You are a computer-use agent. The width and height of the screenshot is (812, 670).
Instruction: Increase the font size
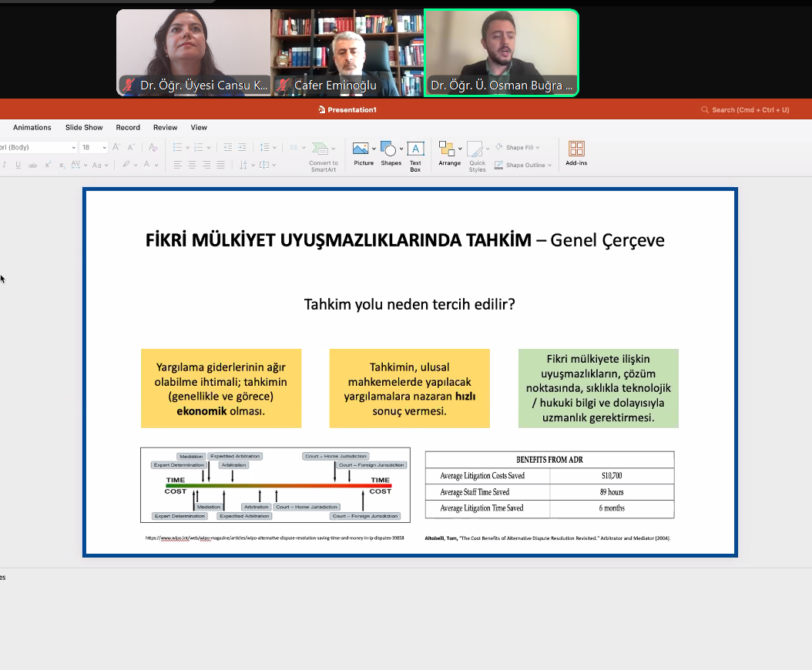click(x=116, y=147)
